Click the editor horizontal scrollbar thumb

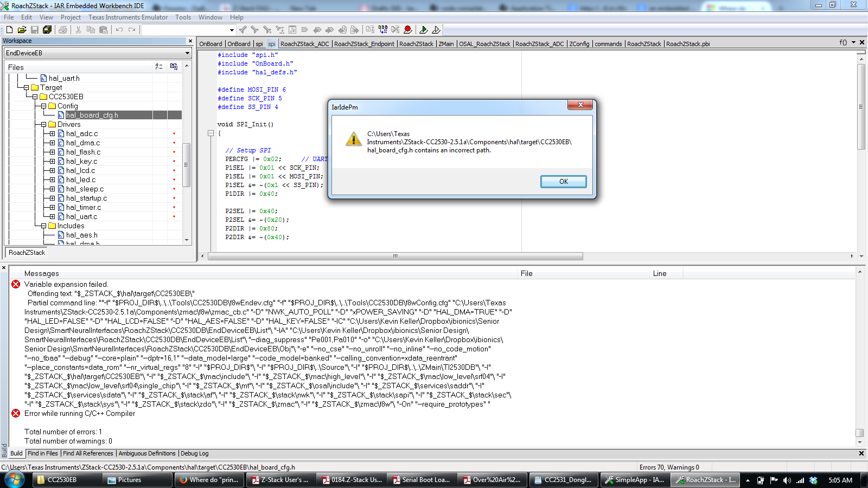click(395, 256)
